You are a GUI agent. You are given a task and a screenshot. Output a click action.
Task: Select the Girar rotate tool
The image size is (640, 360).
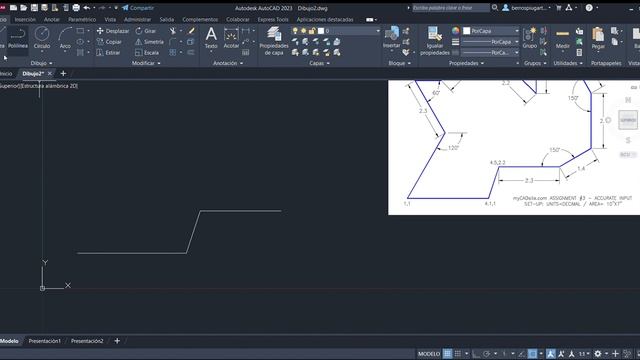pos(146,31)
